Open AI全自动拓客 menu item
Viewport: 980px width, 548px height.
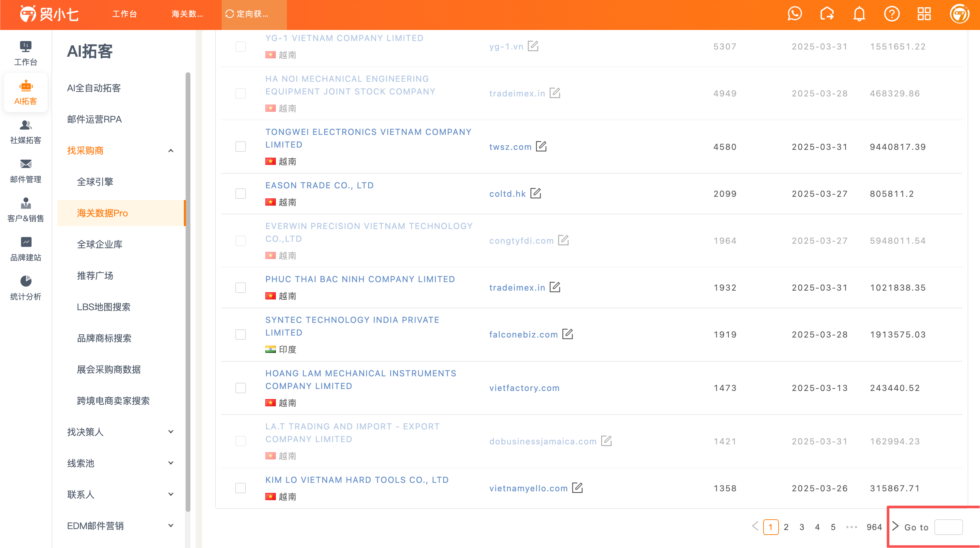[94, 88]
